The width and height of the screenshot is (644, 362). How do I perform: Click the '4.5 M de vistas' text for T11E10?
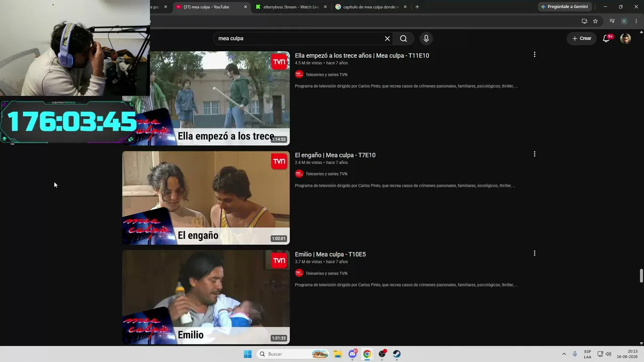point(308,63)
